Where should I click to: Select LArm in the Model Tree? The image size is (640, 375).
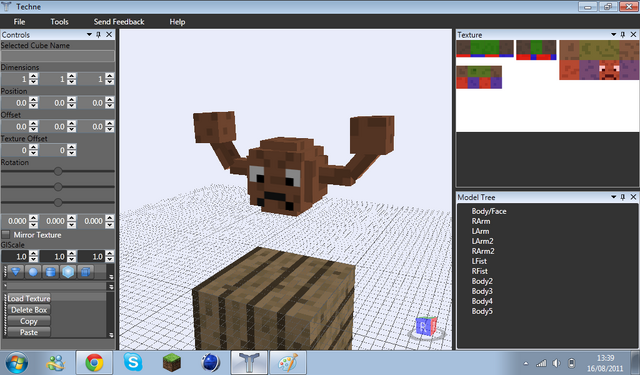click(480, 231)
